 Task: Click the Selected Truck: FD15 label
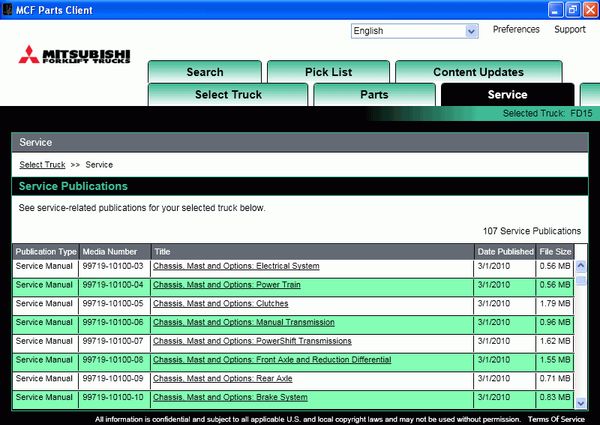[547, 113]
